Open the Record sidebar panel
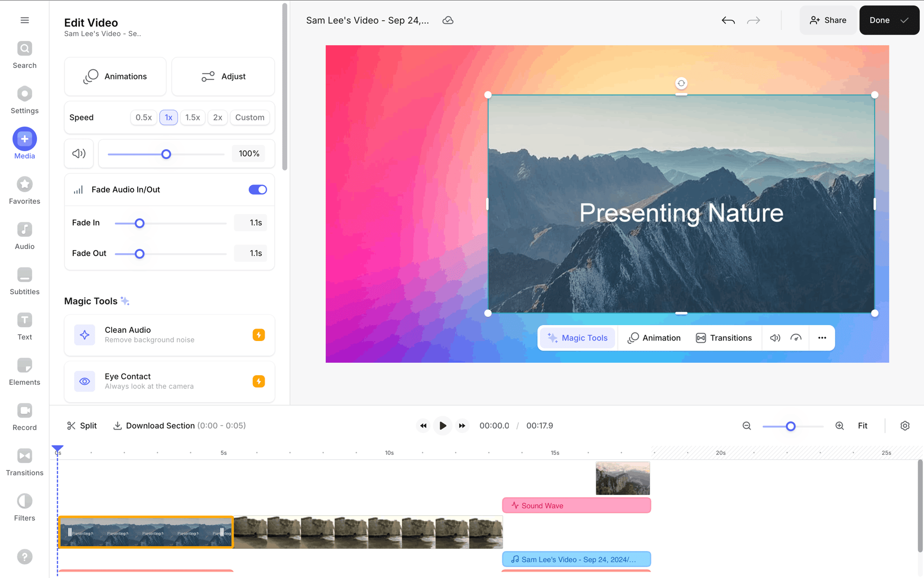 click(x=25, y=418)
